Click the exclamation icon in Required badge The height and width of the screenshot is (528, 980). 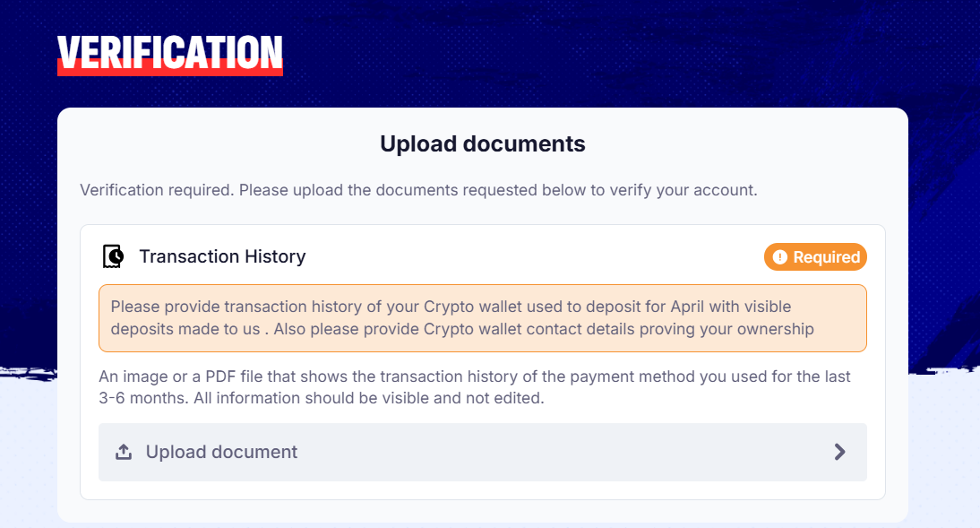[x=779, y=257]
